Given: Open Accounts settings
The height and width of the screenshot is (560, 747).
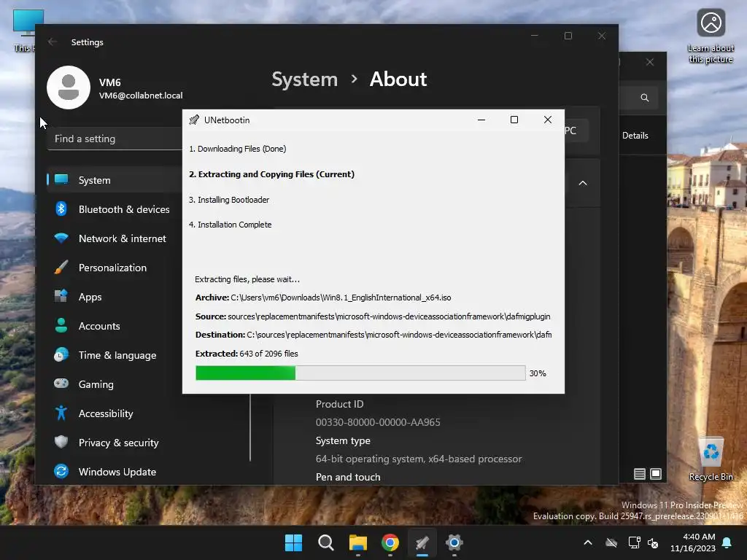Looking at the screenshot, I should [x=115, y=326].
